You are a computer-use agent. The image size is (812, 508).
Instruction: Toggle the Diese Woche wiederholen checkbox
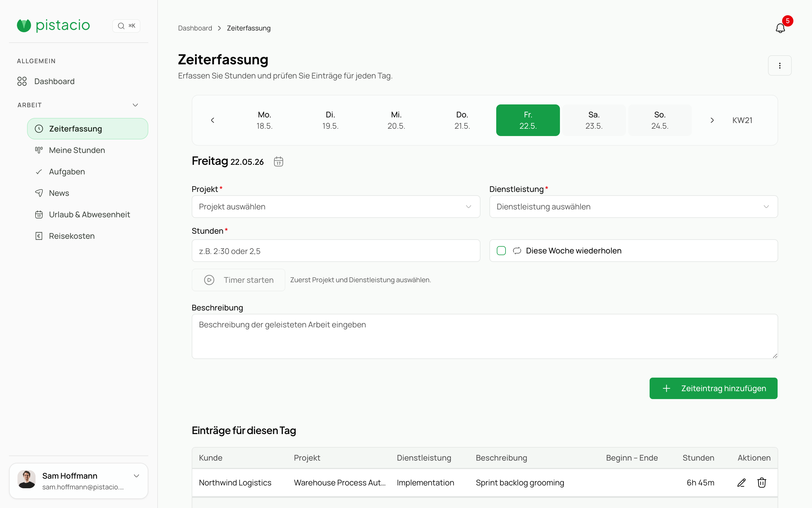[x=501, y=251]
